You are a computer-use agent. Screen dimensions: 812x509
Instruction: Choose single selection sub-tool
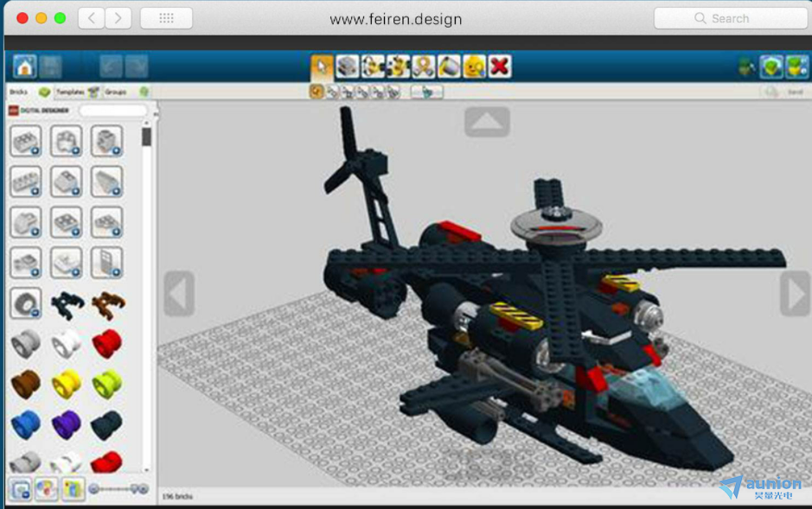coord(316,92)
